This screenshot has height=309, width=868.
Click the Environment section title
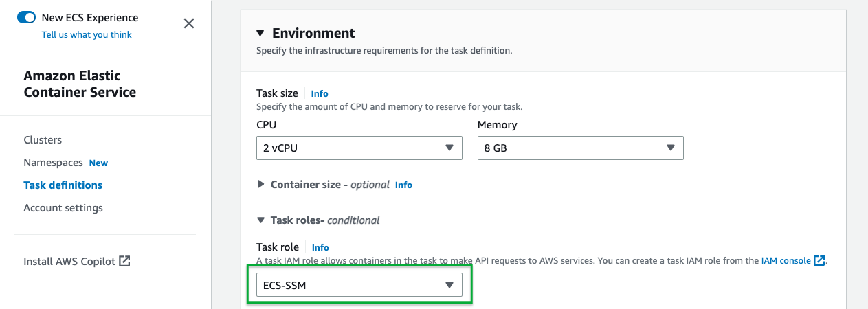[313, 33]
